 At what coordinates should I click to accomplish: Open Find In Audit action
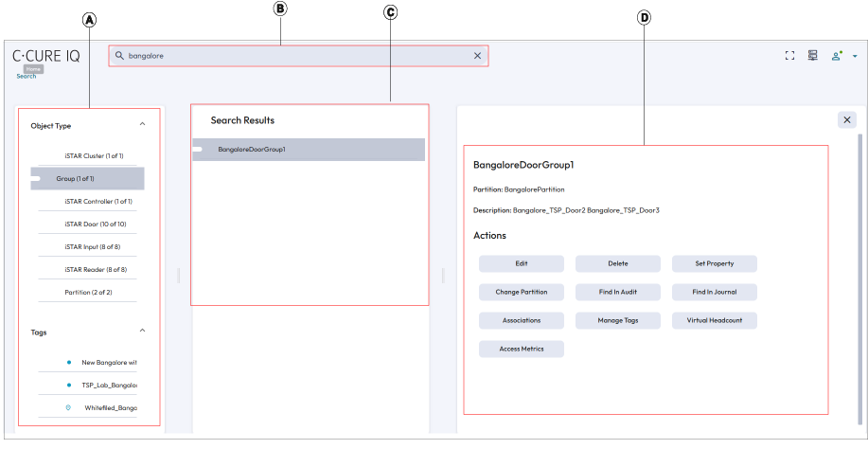point(618,292)
